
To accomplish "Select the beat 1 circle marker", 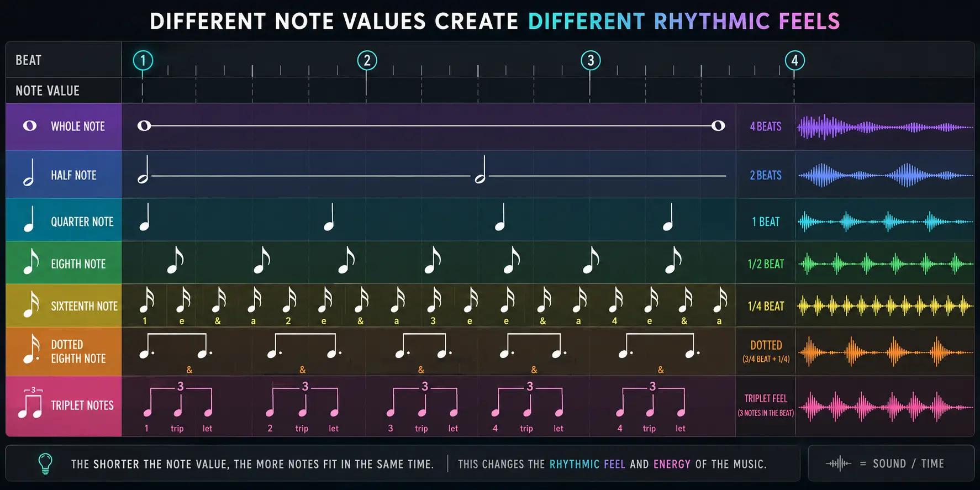I will point(143,61).
